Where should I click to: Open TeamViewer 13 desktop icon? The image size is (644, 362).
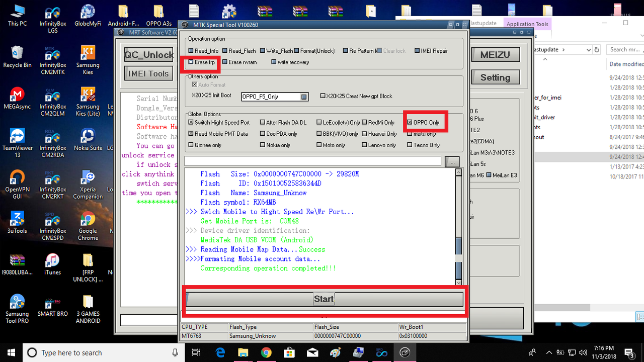click(x=17, y=143)
